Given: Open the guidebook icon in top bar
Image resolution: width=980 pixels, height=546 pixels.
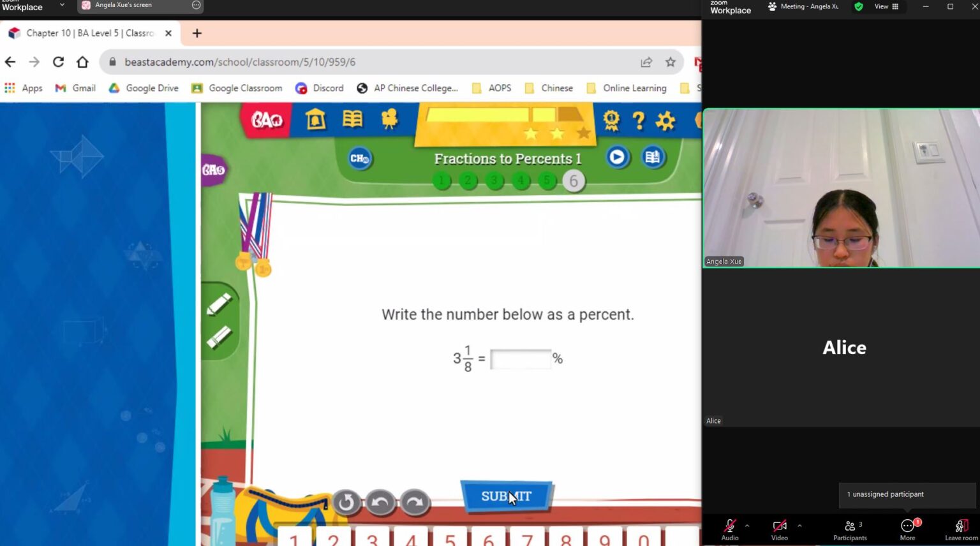Looking at the screenshot, I should [352, 119].
